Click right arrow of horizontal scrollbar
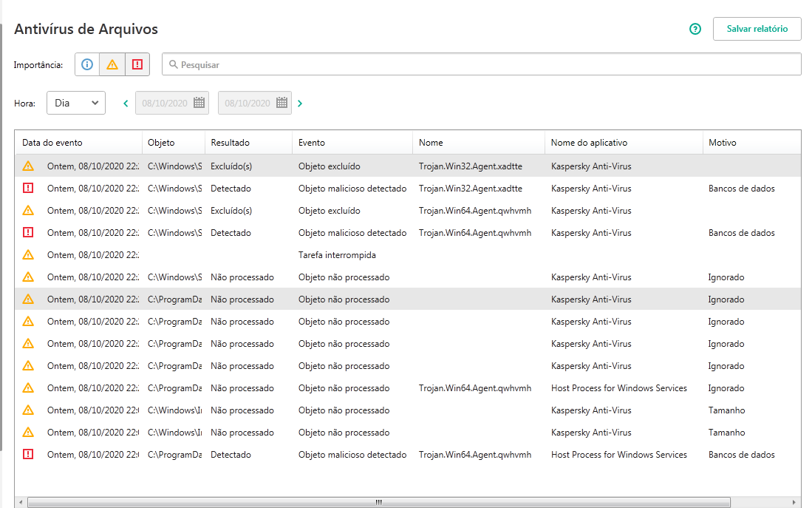The image size is (812, 508). click(x=795, y=502)
